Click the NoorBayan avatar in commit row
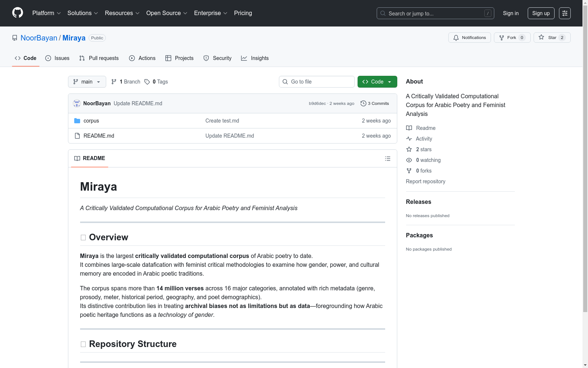 (77, 103)
